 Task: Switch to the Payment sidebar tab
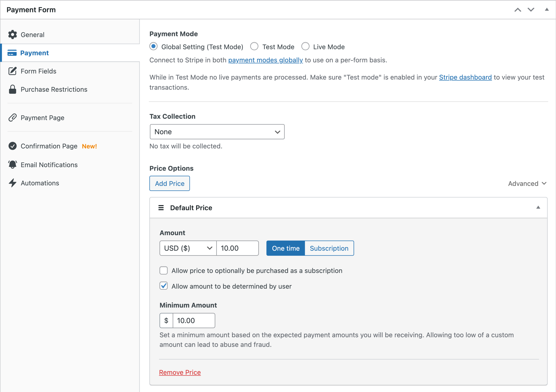(x=34, y=53)
